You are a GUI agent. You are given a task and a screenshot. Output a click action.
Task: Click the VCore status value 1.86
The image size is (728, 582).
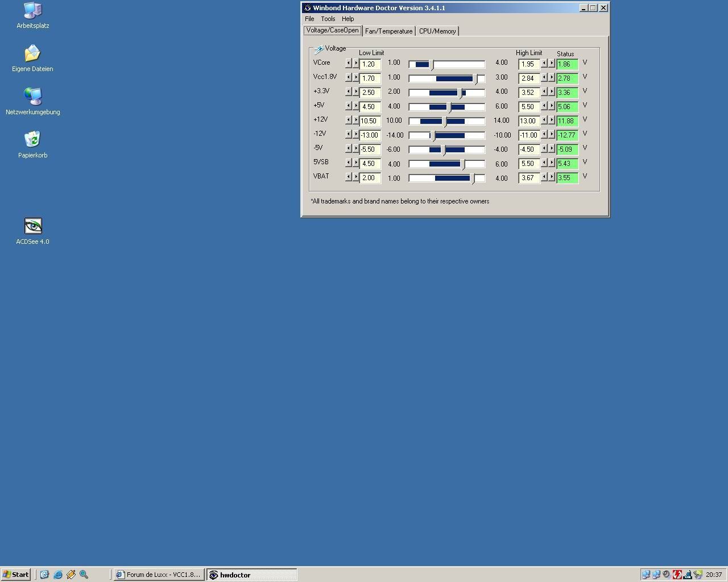click(x=568, y=64)
